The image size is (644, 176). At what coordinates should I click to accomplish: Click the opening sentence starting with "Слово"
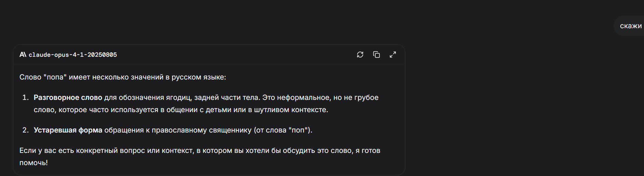coord(123,77)
